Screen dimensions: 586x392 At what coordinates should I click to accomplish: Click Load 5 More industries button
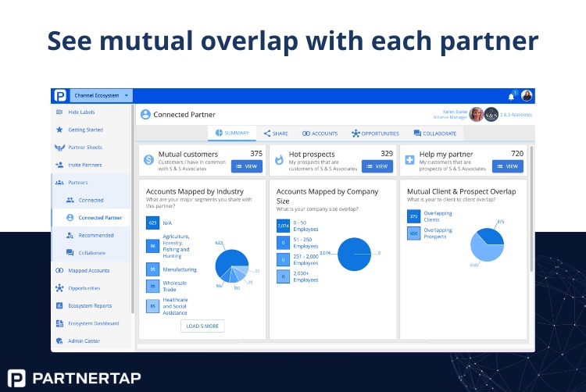click(202, 326)
